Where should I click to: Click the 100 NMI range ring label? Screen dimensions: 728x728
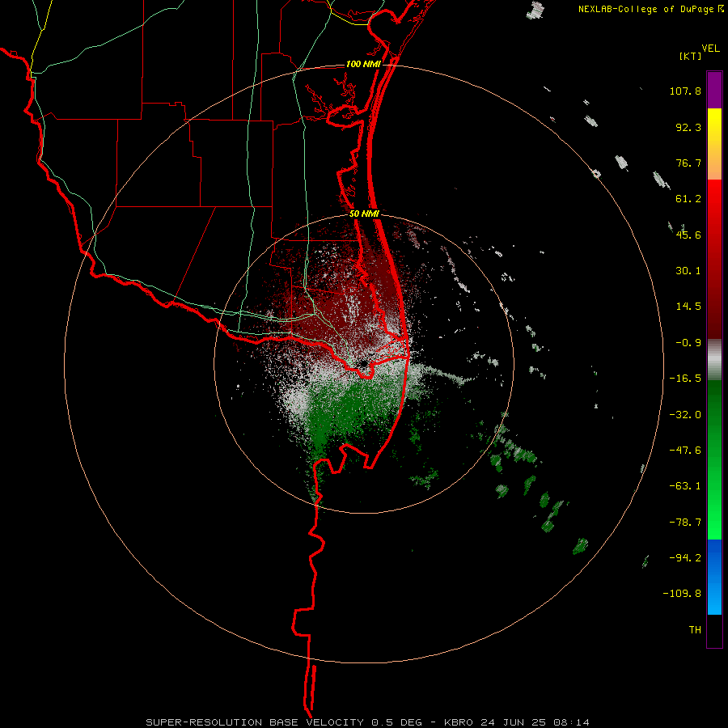[363, 64]
